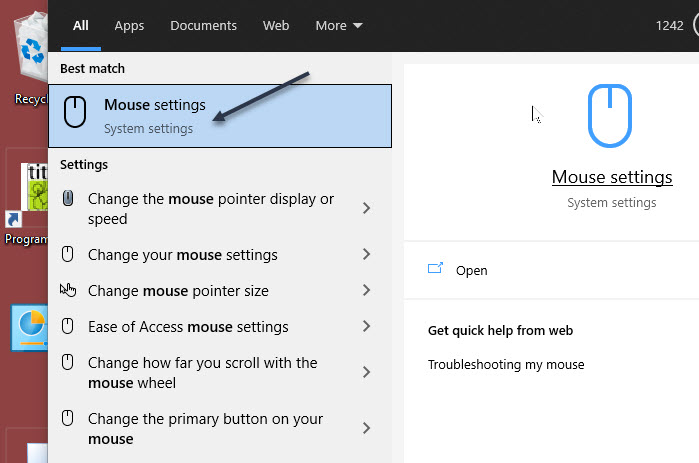Screen dimensions: 699x463
Task: Click icon beside 'Change the mouse pointer display or speed'
Action: click(68, 199)
